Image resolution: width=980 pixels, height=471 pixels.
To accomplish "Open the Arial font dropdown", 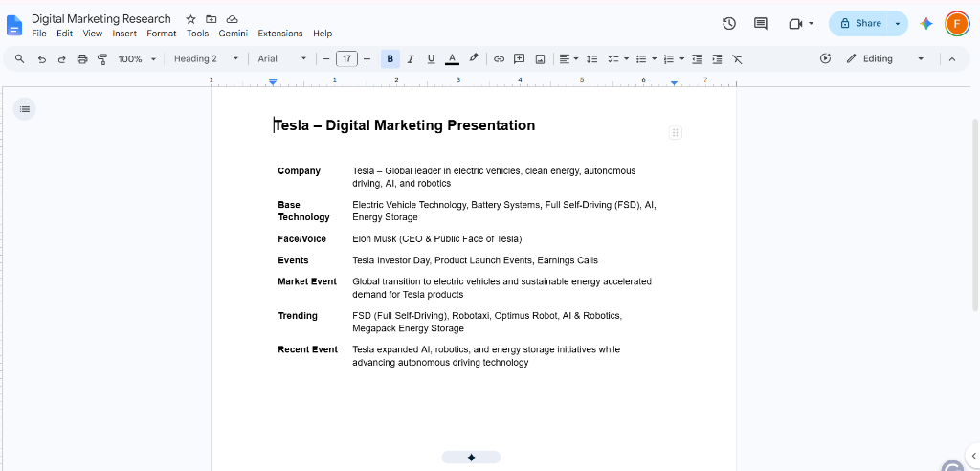I will 282,58.
